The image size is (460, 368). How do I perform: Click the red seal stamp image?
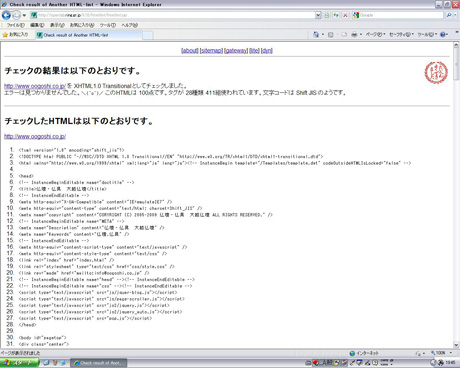point(436,72)
